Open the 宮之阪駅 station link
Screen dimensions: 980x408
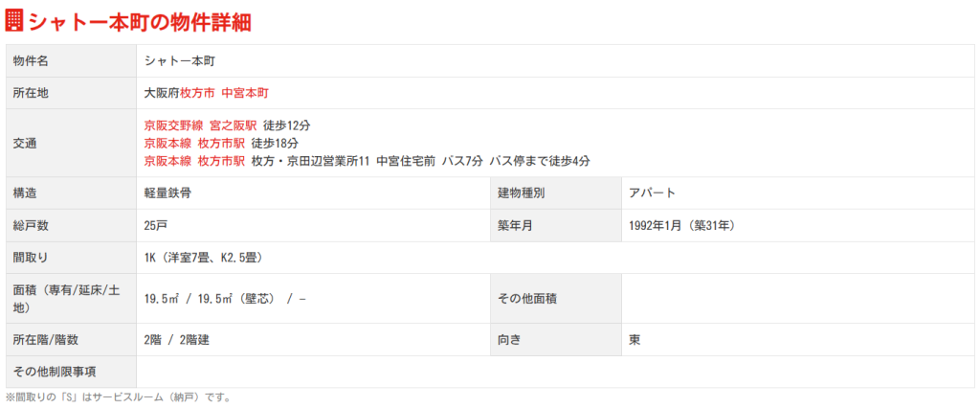click(x=233, y=125)
